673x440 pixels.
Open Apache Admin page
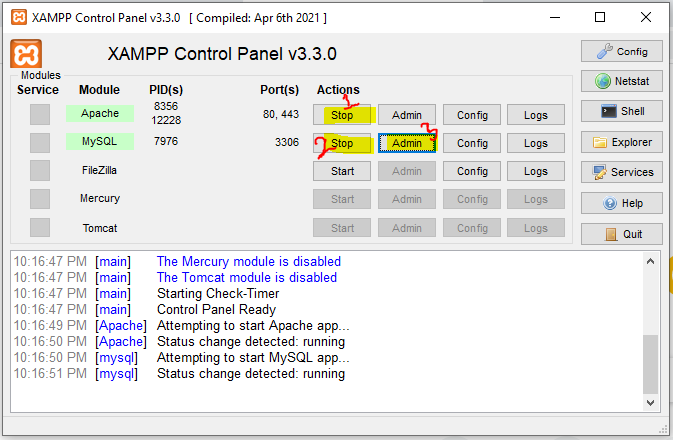point(407,115)
